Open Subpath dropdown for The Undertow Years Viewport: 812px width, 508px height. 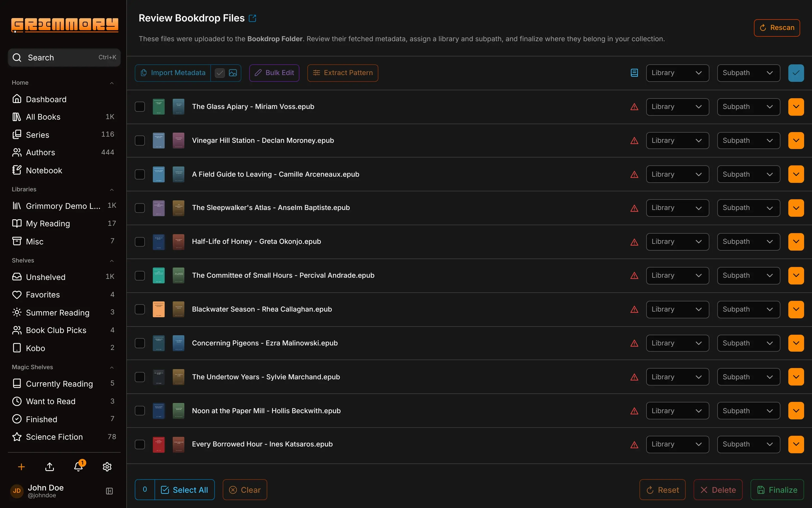point(748,377)
